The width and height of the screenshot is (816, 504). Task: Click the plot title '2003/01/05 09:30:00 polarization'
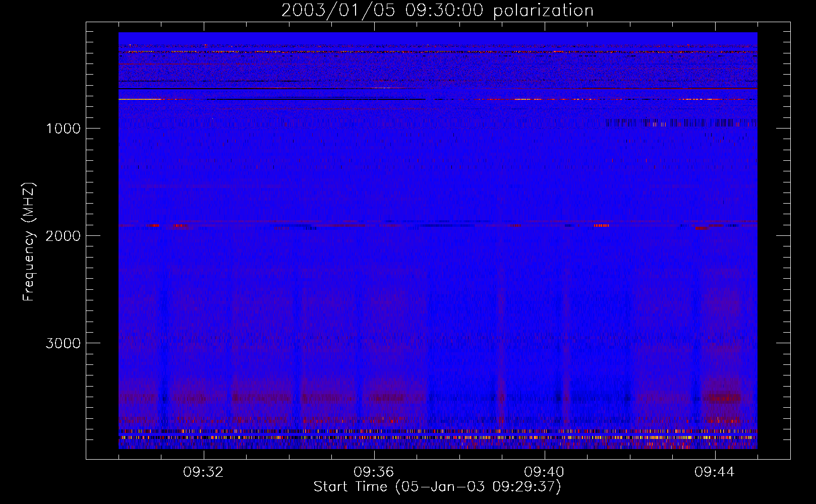[x=437, y=10]
